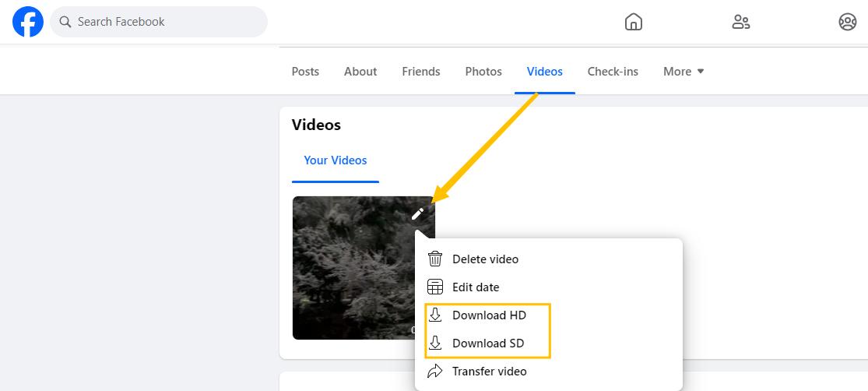This screenshot has height=391, width=868.
Task: Click the Facebook logo icon
Action: [x=28, y=22]
